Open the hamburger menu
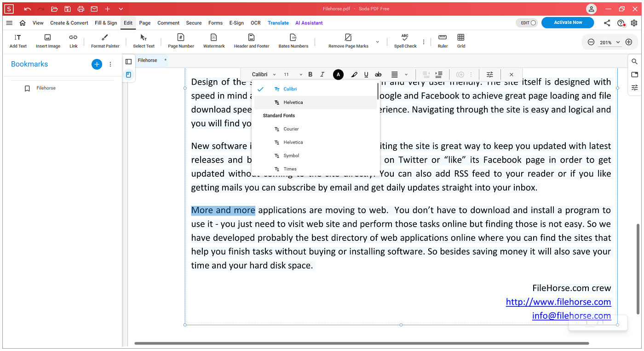This screenshot has height=351, width=644. pyautogui.click(x=9, y=23)
